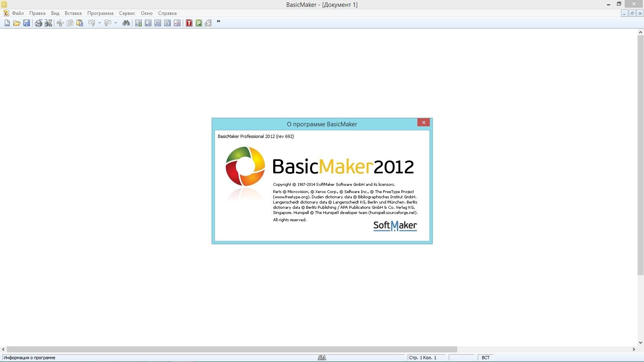Click the scroll up arrow

(x=640, y=32)
